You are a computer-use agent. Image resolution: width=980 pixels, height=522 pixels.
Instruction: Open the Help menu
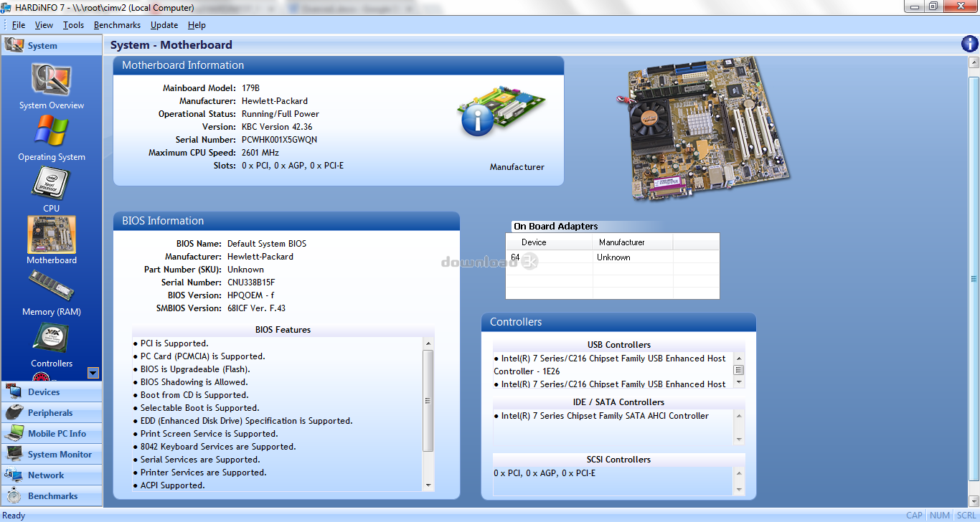pos(197,24)
